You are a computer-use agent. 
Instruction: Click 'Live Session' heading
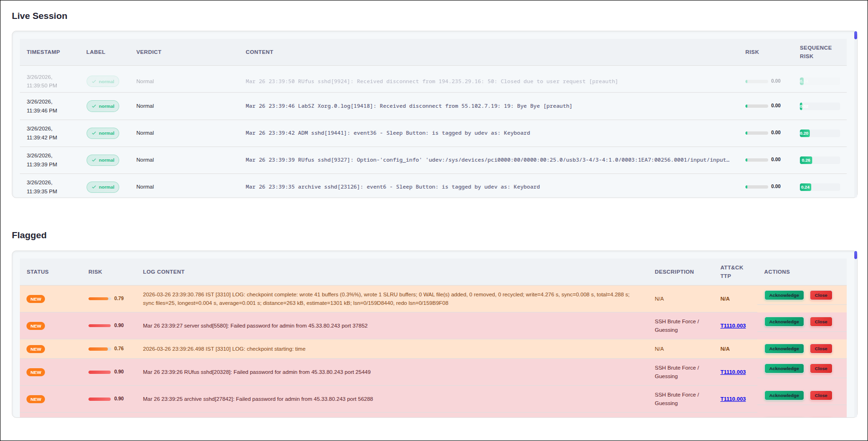pos(39,16)
